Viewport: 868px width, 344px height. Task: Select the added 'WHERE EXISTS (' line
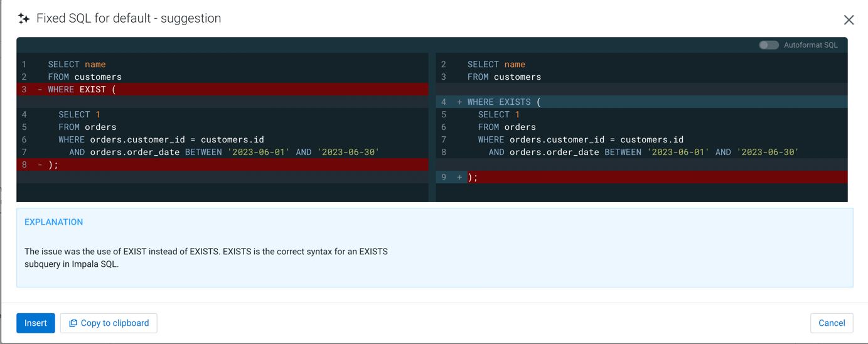pos(503,102)
